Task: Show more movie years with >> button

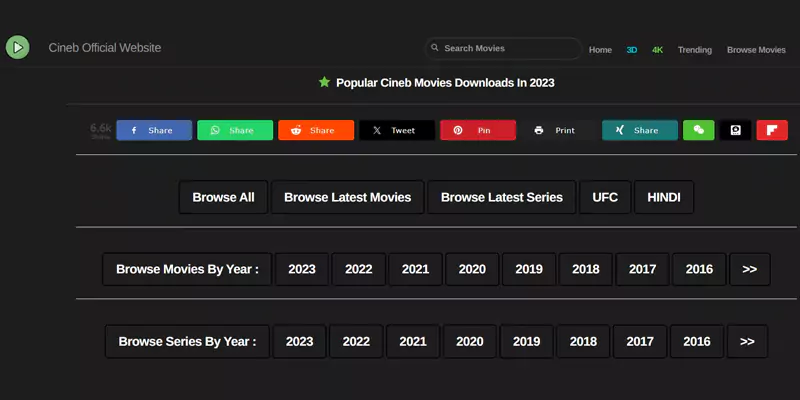Action: click(749, 269)
